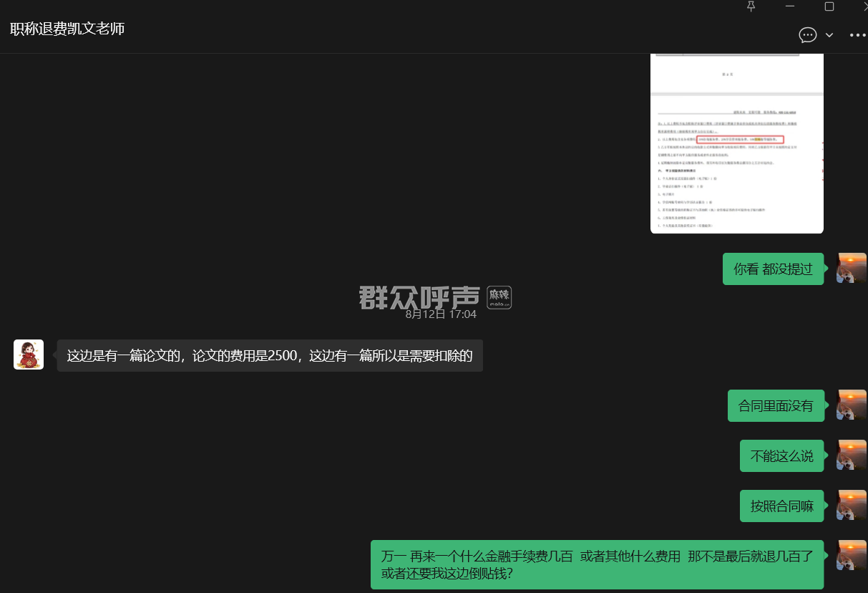
Task: Click the chat title 职称退费凯文老师
Action: coord(67,29)
